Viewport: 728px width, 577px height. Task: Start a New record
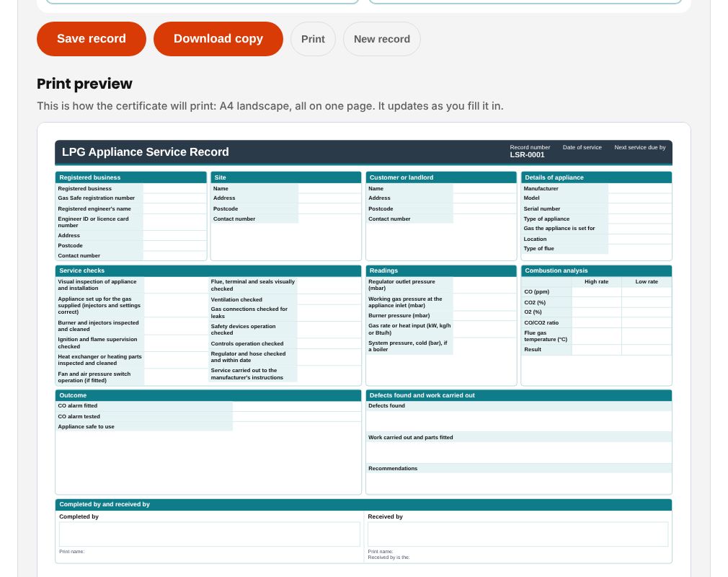click(x=381, y=39)
